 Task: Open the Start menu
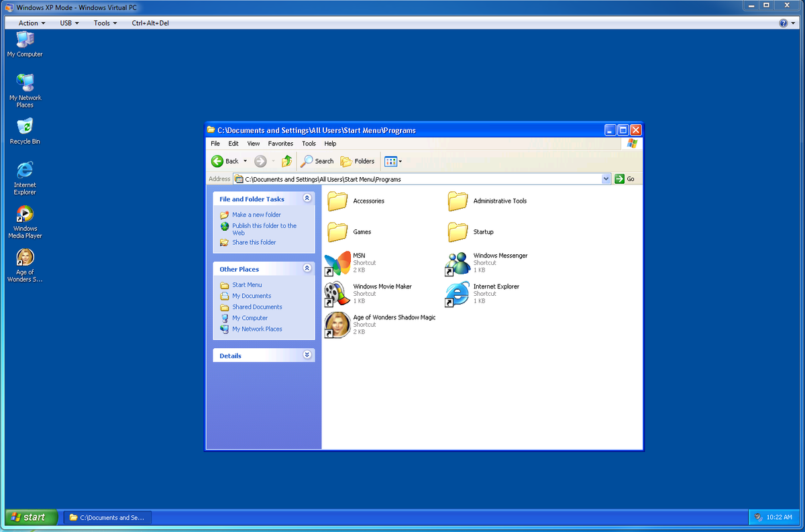(31, 517)
